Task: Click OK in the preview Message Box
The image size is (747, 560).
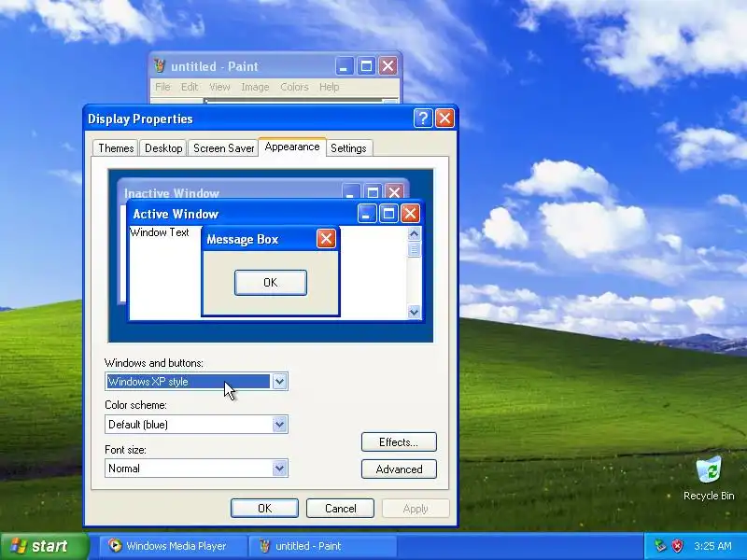Action: pos(271,283)
